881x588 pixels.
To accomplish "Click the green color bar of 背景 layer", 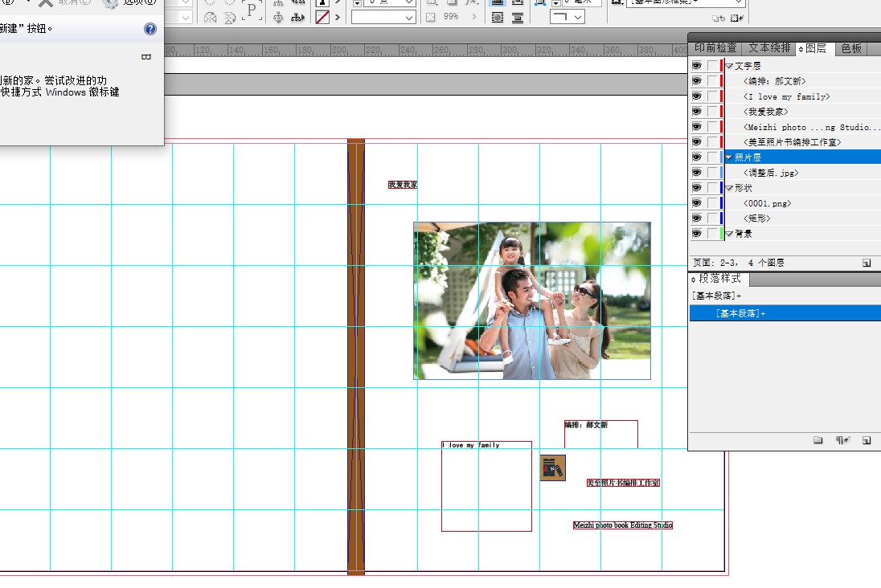I will tap(721, 234).
